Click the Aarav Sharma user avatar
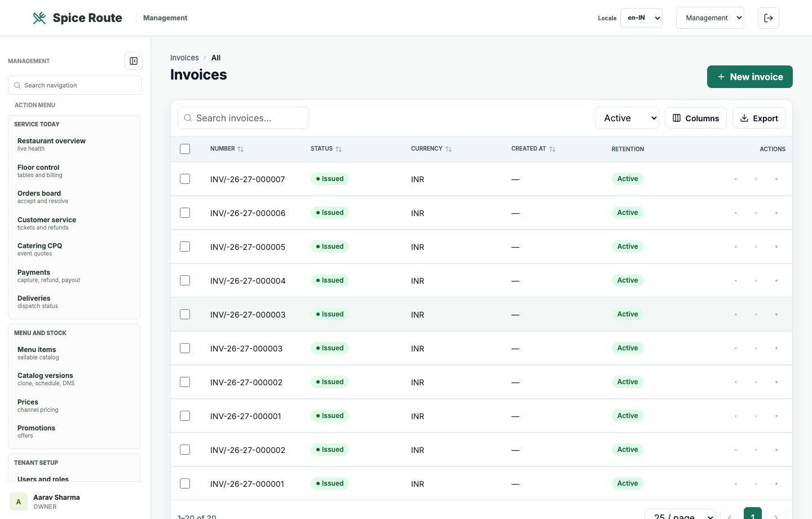The image size is (812, 519). [x=19, y=502]
